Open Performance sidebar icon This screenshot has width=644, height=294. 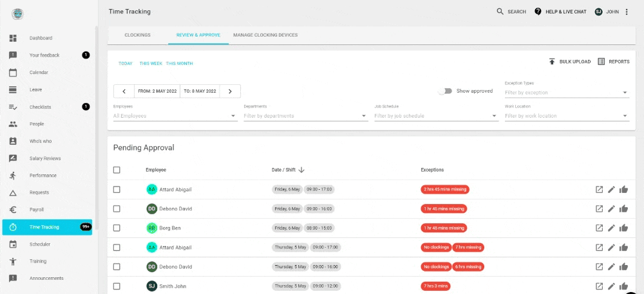coord(13,176)
